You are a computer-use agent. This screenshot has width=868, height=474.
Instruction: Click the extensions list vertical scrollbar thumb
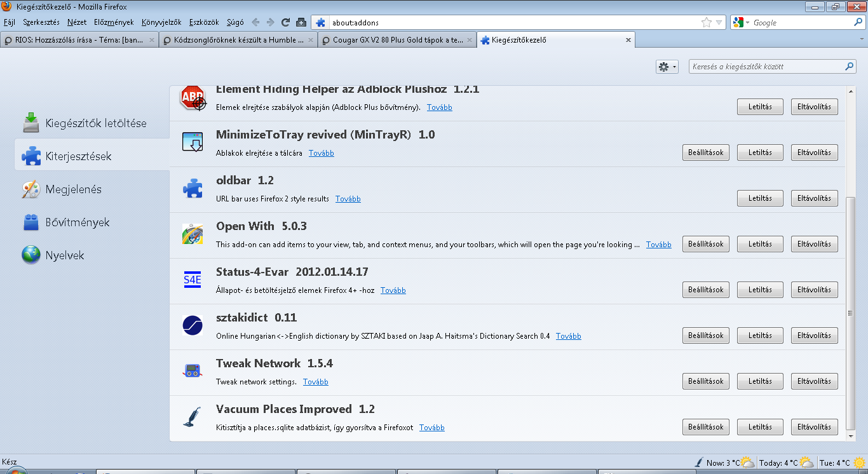click(851, 313)
